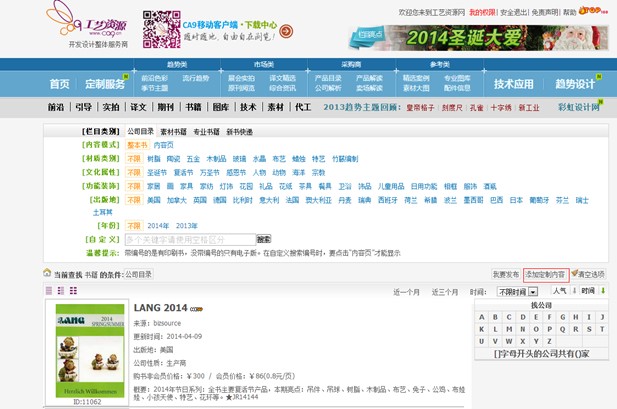Click letter A in company index

coord(482,317)
